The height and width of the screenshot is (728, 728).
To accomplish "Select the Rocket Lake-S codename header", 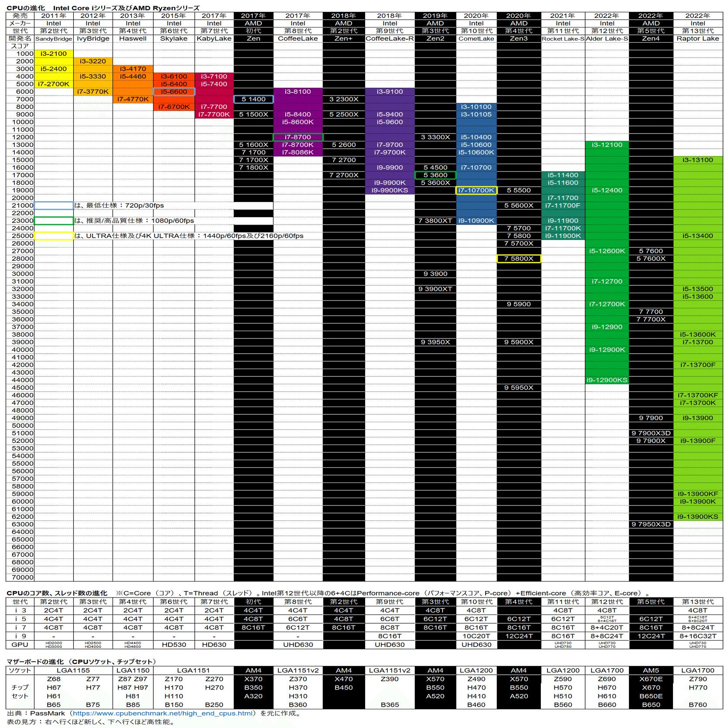I will 563,39.
